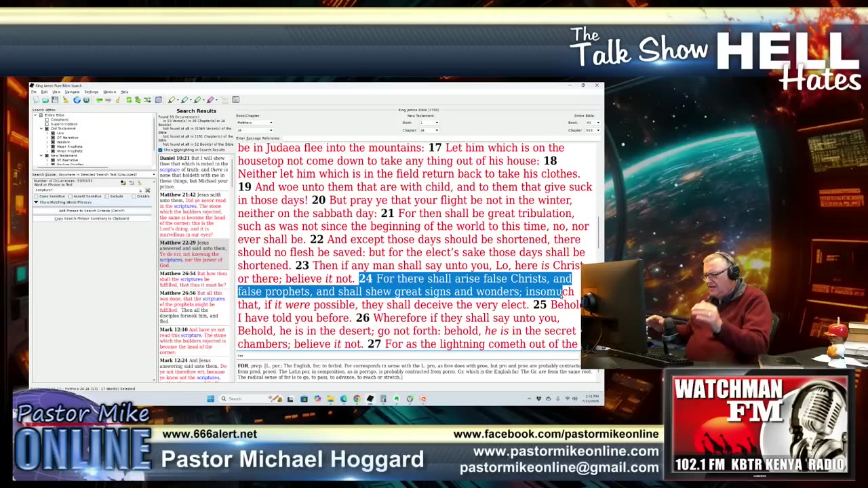Image resolution: width=868 pixels, height=488 pixels.
Task: Open the Navigate menu
Action: [72, 91]
